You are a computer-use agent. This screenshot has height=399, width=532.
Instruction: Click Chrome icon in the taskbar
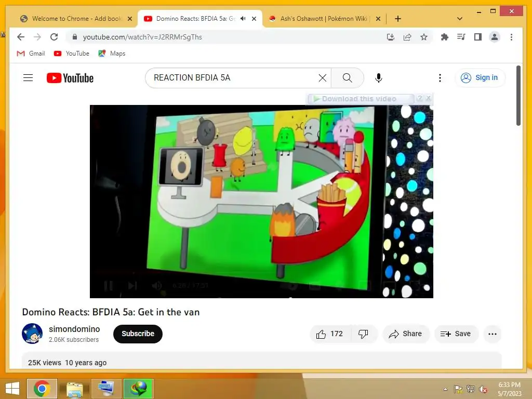42,389
